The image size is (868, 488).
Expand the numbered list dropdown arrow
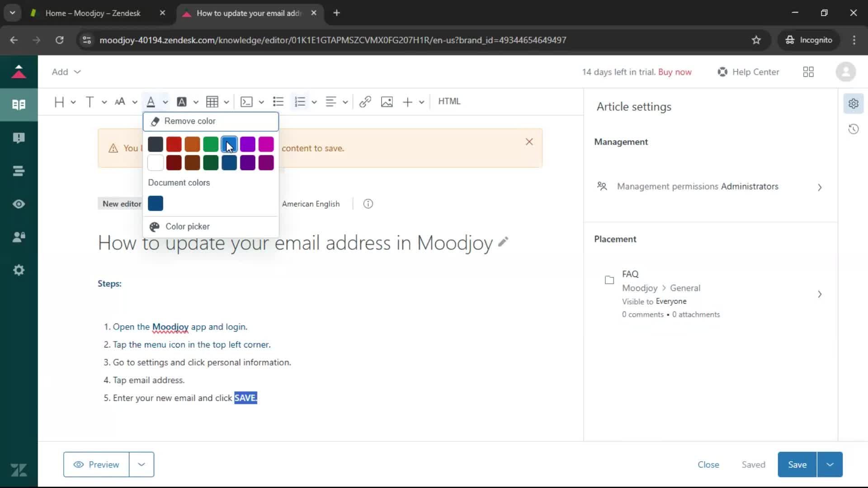(314, 102)
